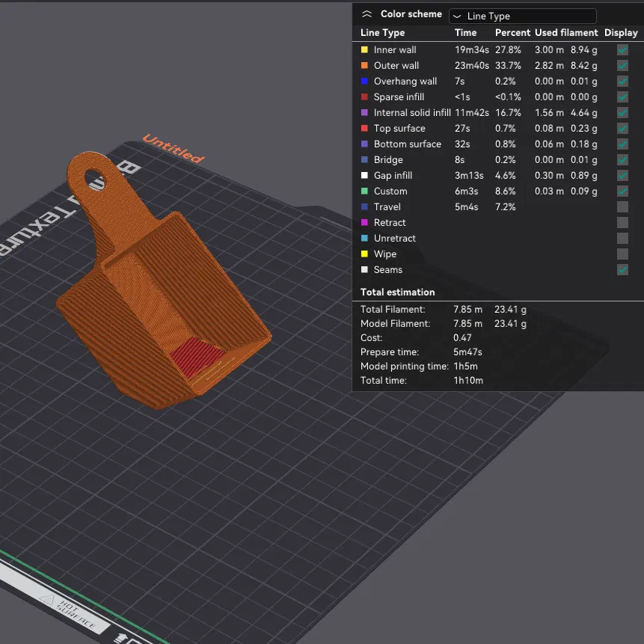The height and width of the screenshot is (644, 644).
Task: Click the orange Outer wall color swatch
Action: (364, 65)
